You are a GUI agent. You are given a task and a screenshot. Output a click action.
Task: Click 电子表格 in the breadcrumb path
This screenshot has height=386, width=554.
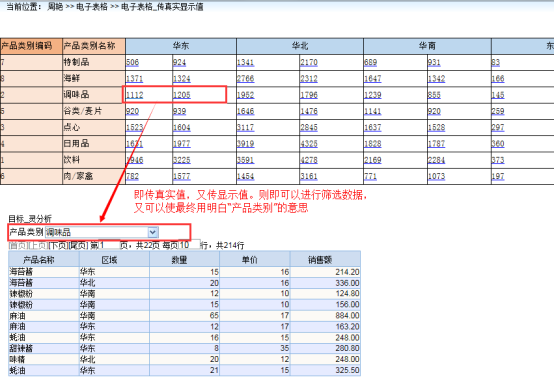92,7
